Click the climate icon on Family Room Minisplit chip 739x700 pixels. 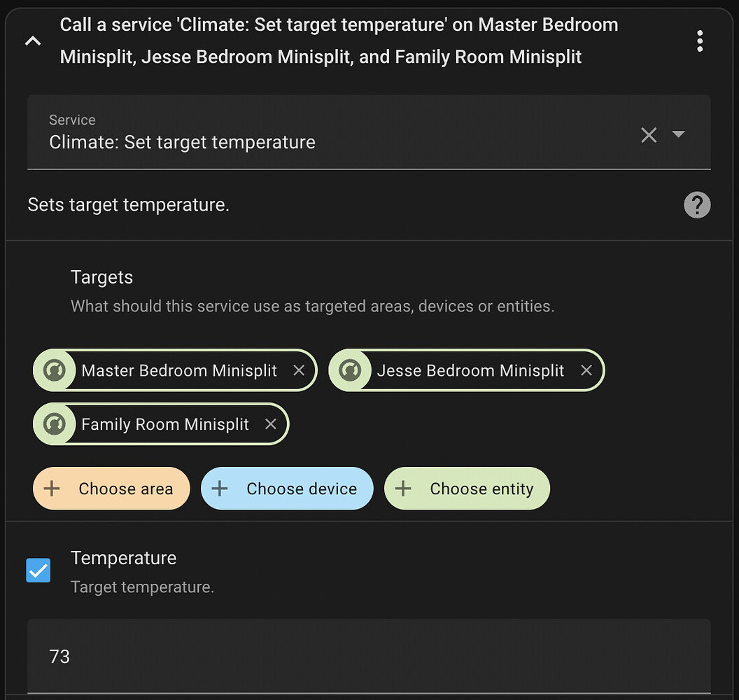click(x=54, y=423)
